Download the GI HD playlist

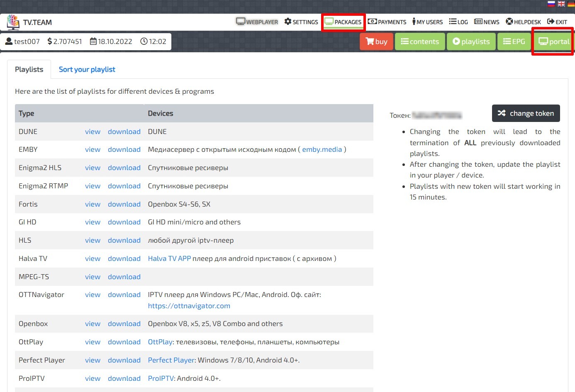(124, 222)
